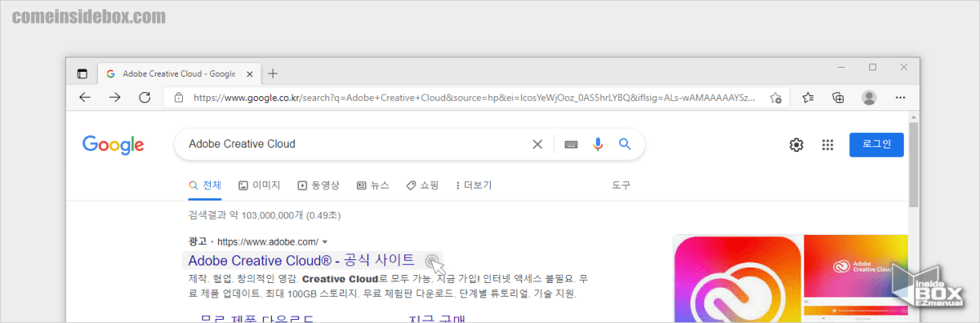Screen dimensions: 980x323
Task: Open Google search settings gear
Action: [796, 144]
